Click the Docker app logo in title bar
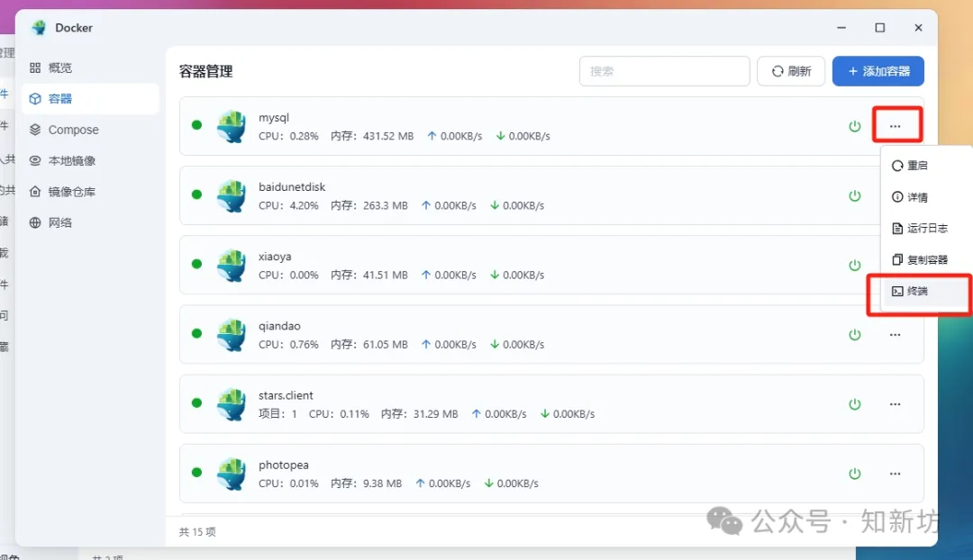This screenshot has width=973, height=560. (39, 28)
